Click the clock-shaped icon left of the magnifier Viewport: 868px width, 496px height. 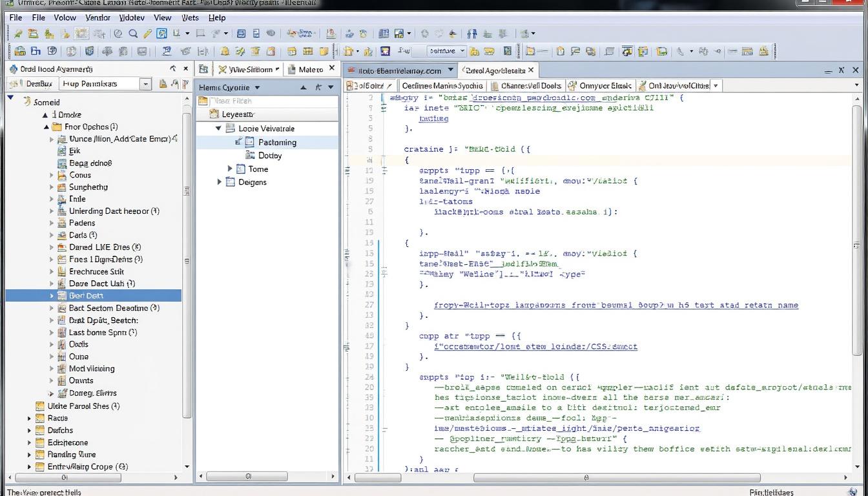coord(118,34)
